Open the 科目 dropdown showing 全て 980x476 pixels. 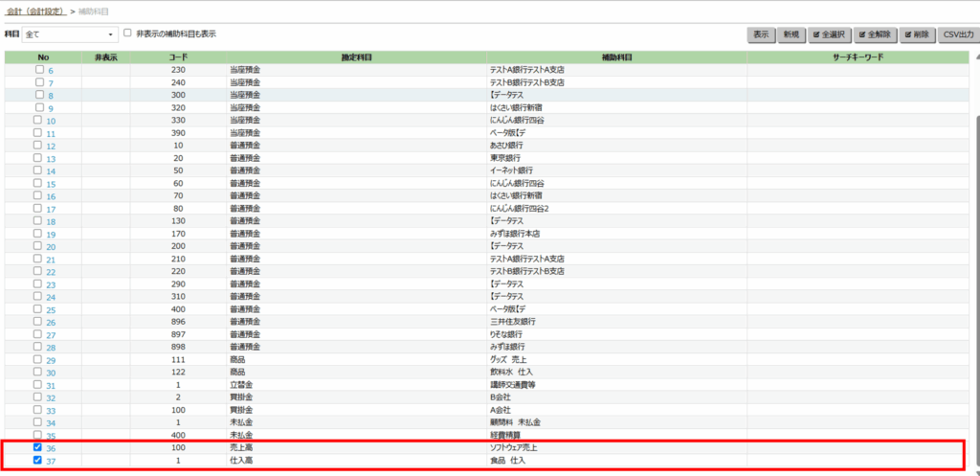pyautogui.click(x=69, y=34)
